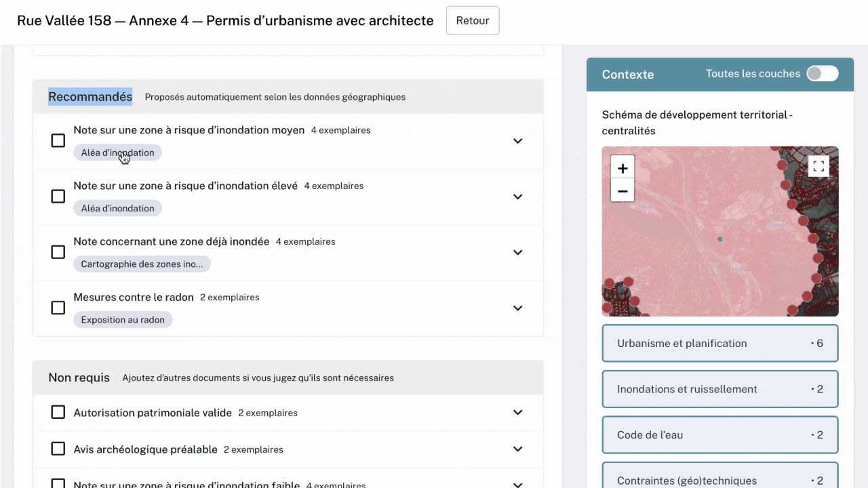Open the map in fullscreen
This screenshot has width=868, height=488.
pos(818,166)
